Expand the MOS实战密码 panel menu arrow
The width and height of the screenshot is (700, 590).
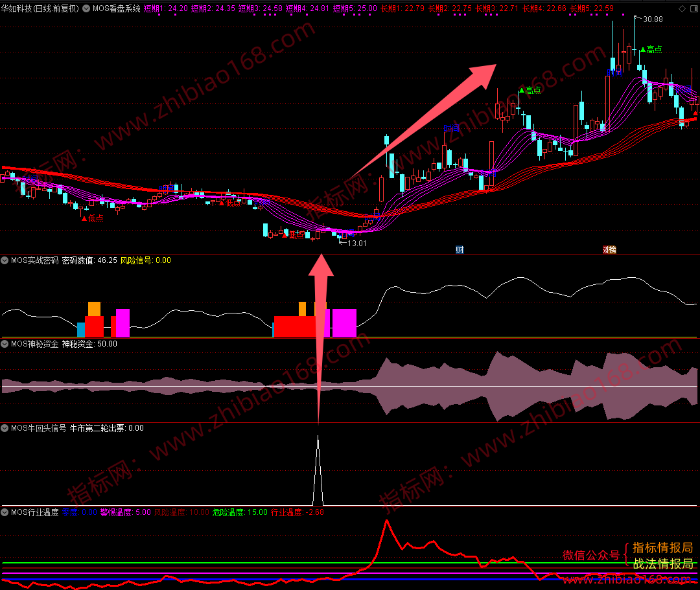coord(5,260)
